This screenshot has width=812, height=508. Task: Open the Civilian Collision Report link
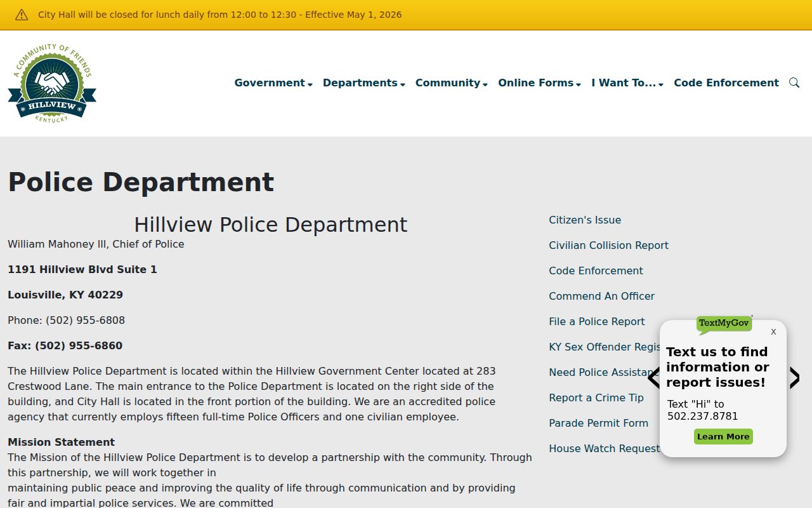point(608,245)
